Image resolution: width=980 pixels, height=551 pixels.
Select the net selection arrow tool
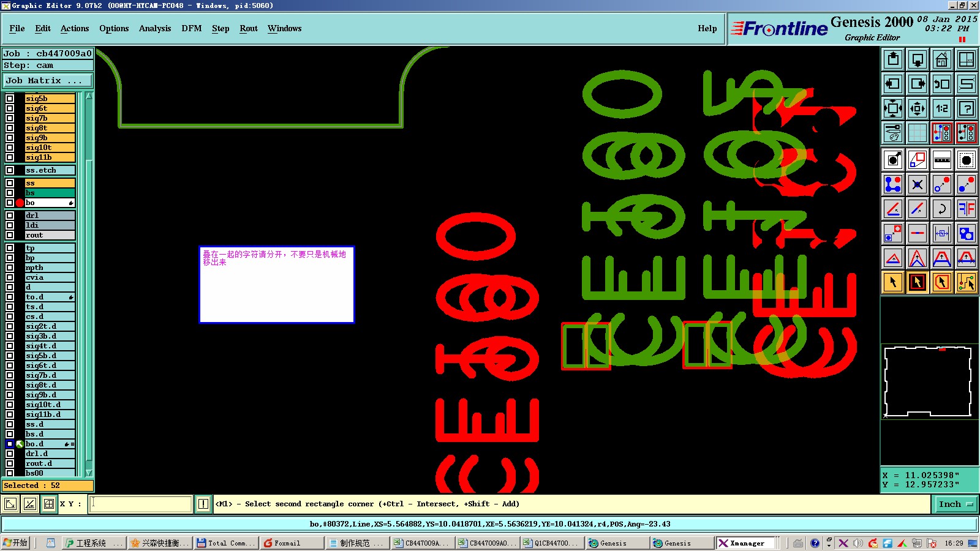tap(967, 282)
